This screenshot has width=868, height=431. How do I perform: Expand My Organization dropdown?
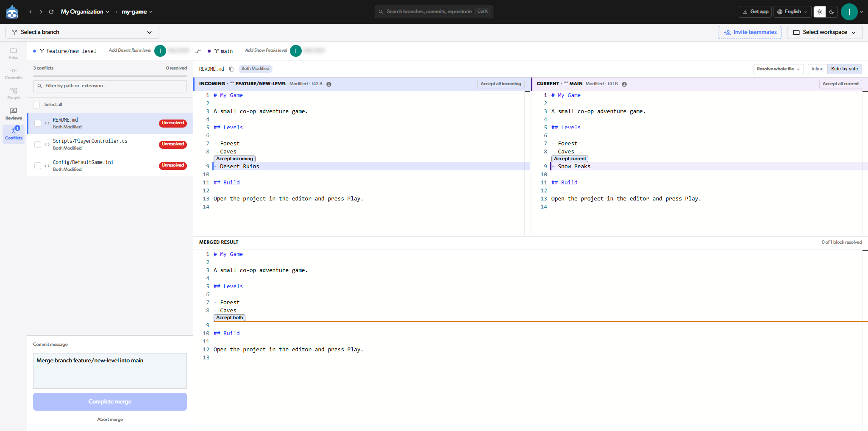tap(85, 12)
